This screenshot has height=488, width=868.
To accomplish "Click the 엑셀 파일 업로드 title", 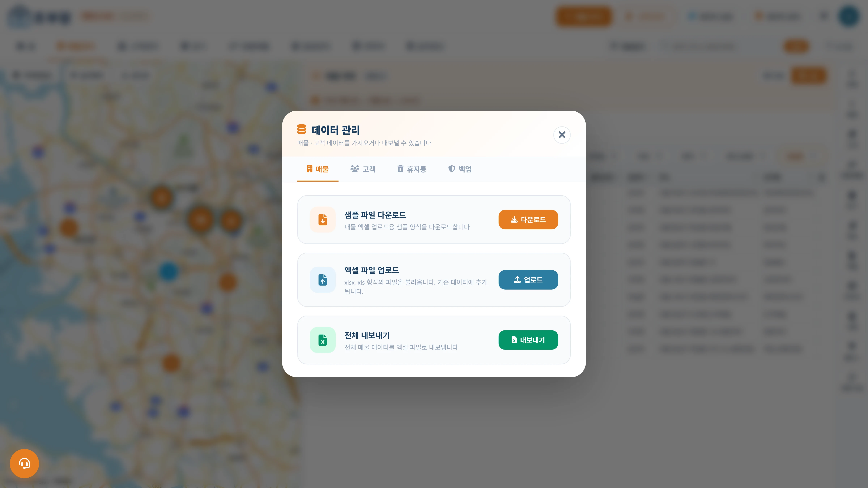I will coord(371,270).
